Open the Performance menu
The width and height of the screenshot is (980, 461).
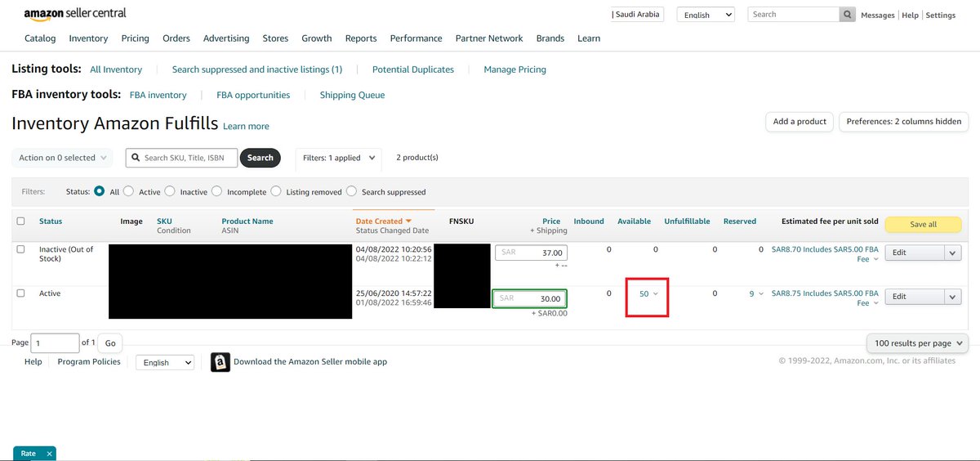coord(416,38)
